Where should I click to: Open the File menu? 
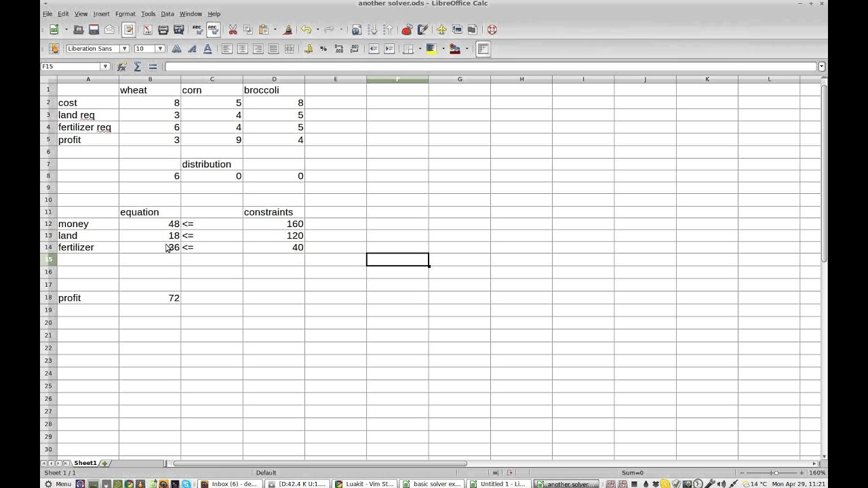pyautogui.click(x=47, y=14)
